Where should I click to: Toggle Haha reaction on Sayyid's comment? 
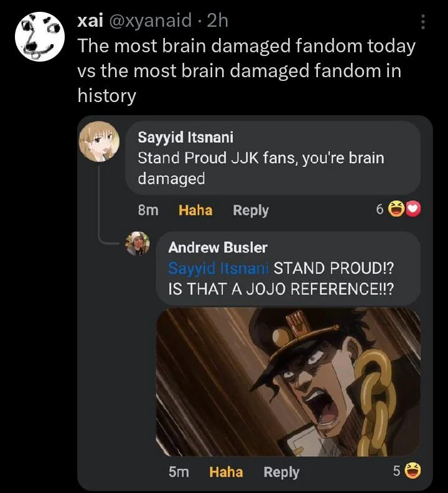click(x=195, y=210)
